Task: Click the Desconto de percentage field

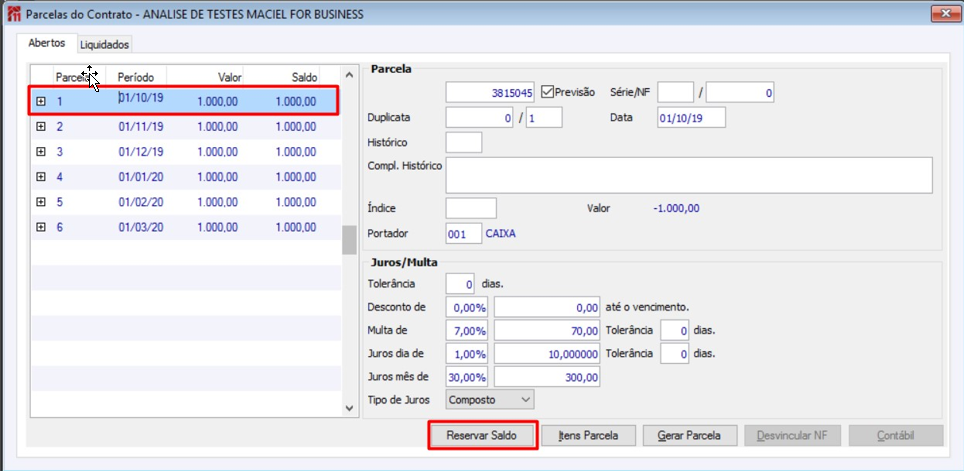Action: point(467,307)
